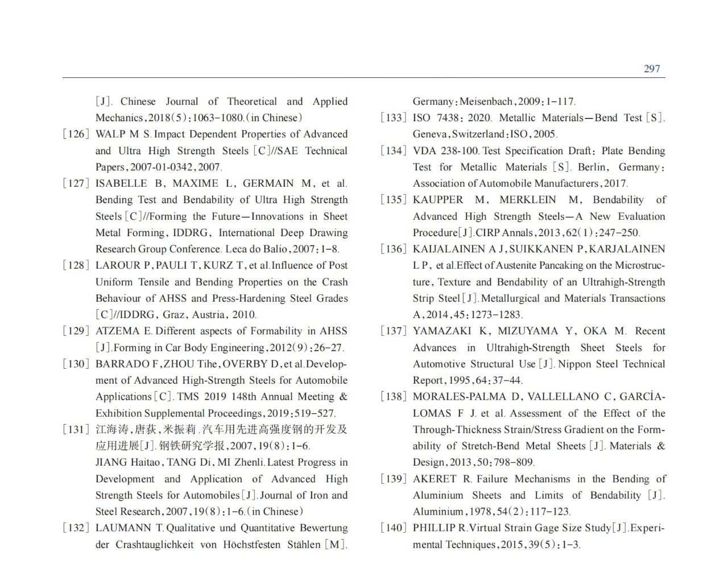Screen dimensions: 728x576
Task: Click Association of Automobile Manufacturers, 2017 line
Action: click(x=520, y=183)
